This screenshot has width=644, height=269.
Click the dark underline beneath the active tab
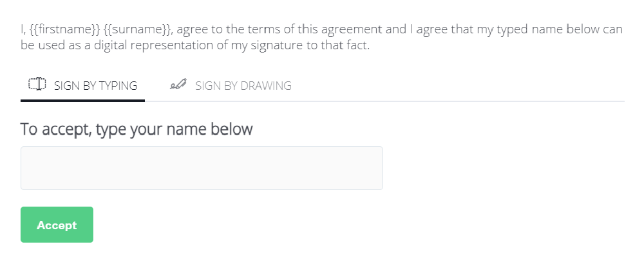pos(83,100)
